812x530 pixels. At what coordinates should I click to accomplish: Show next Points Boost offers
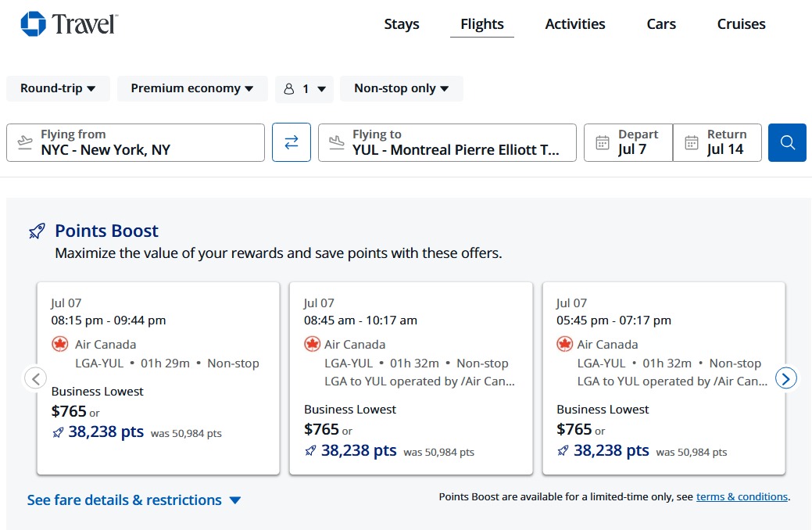coord(785,378)
